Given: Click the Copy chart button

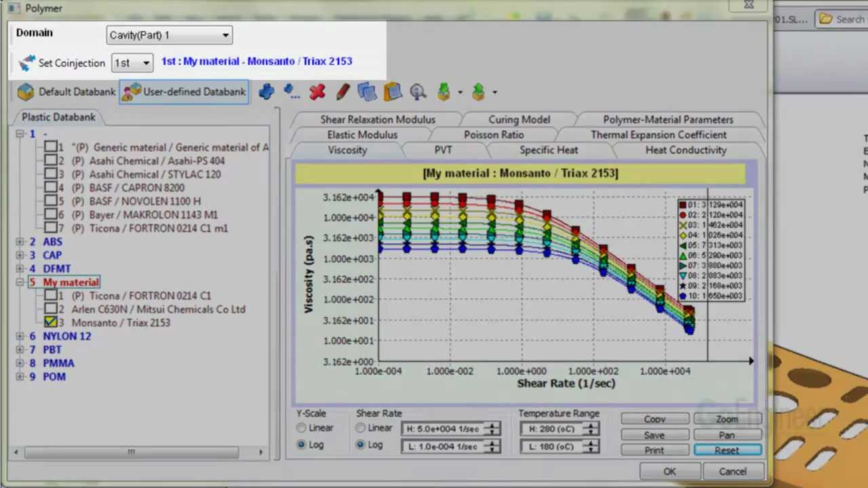Looking at the screenshot, I should pyautogui.click(x=654, y=419).
